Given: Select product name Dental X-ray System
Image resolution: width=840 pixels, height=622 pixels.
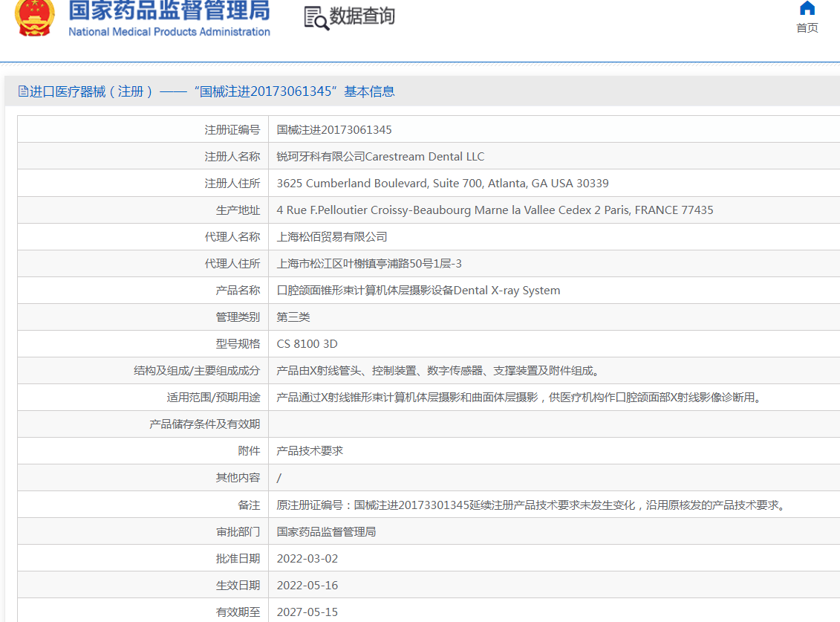Looking at the screenshot, I should (x=418, y=291).
